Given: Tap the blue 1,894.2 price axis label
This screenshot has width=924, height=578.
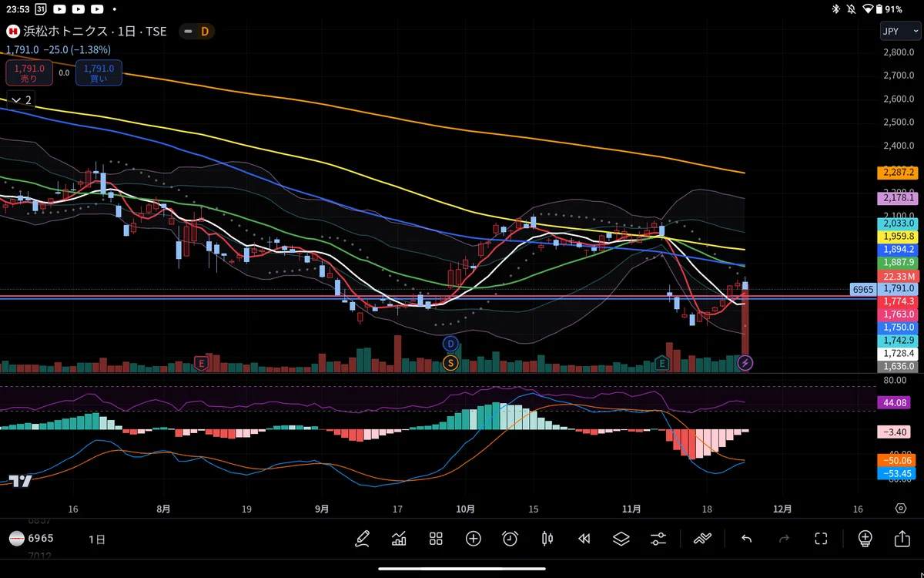Looking at the screenshot, I should pyautogui.click(x=898, y=249).
